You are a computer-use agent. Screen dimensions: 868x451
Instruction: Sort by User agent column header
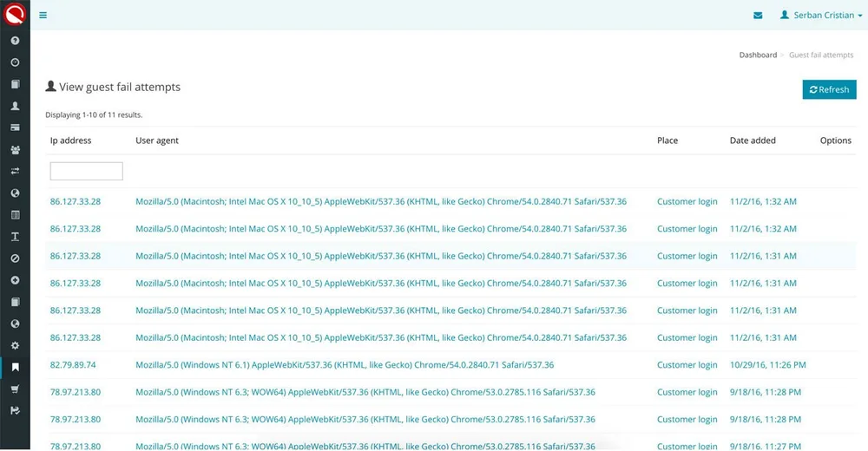[x=157, y=141]
